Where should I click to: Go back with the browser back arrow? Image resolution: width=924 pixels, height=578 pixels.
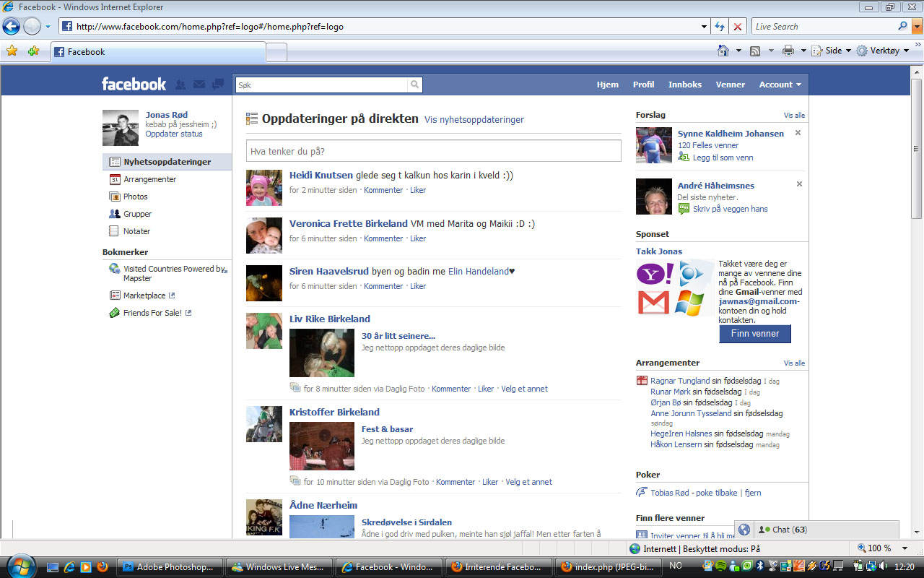click(11, 27)
